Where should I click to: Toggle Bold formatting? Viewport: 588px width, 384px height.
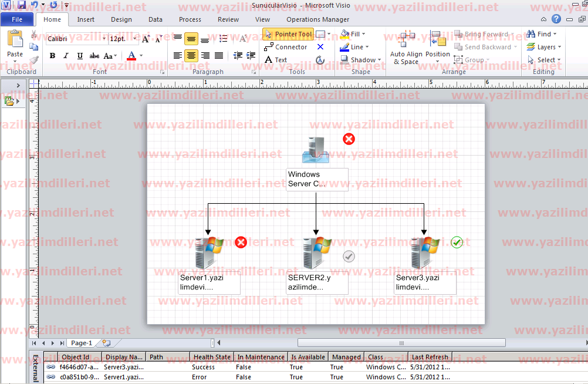click(x=52, y=56)
